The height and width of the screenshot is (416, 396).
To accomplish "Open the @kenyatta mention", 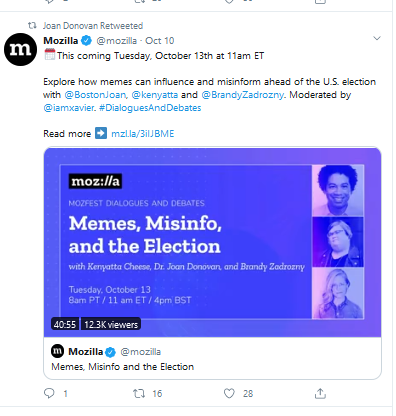I will pyautogui.click(x=155, y=95).
